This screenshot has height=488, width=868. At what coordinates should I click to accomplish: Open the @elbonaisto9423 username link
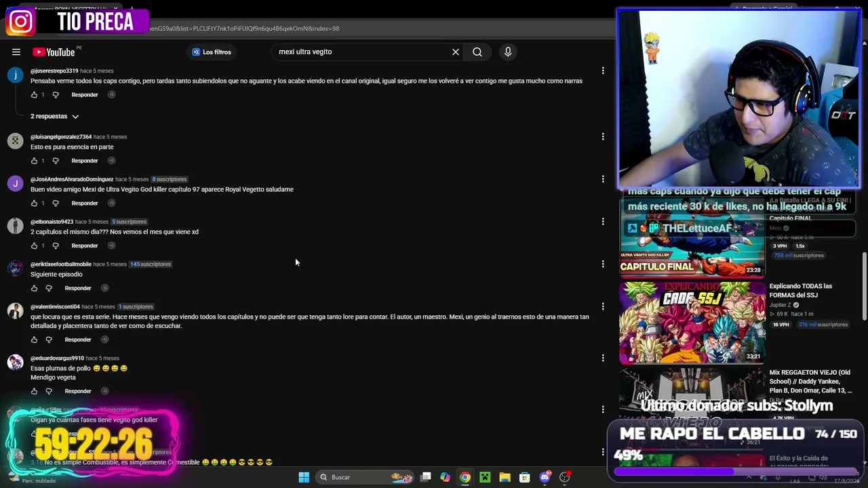52,222
